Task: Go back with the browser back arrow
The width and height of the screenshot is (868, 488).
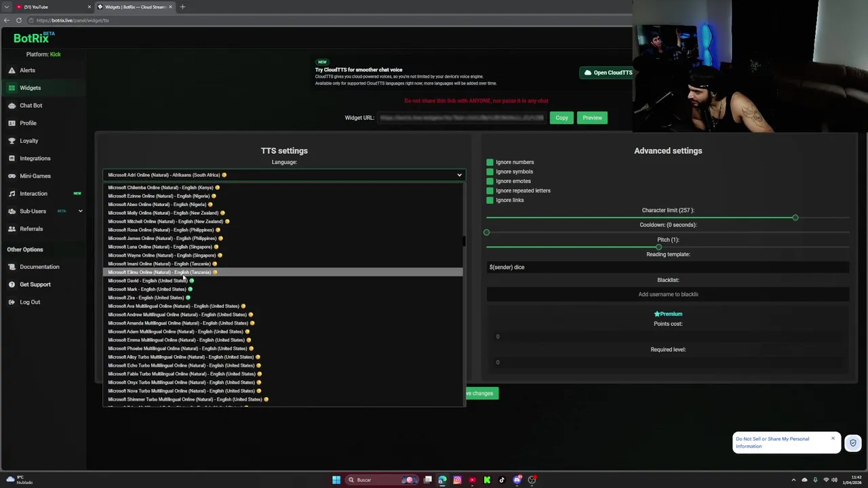Action: tap(7, 20)
